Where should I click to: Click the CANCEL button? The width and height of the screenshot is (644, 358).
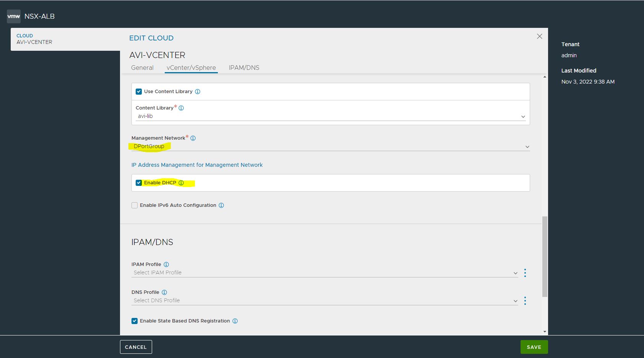tap(136, 347)
